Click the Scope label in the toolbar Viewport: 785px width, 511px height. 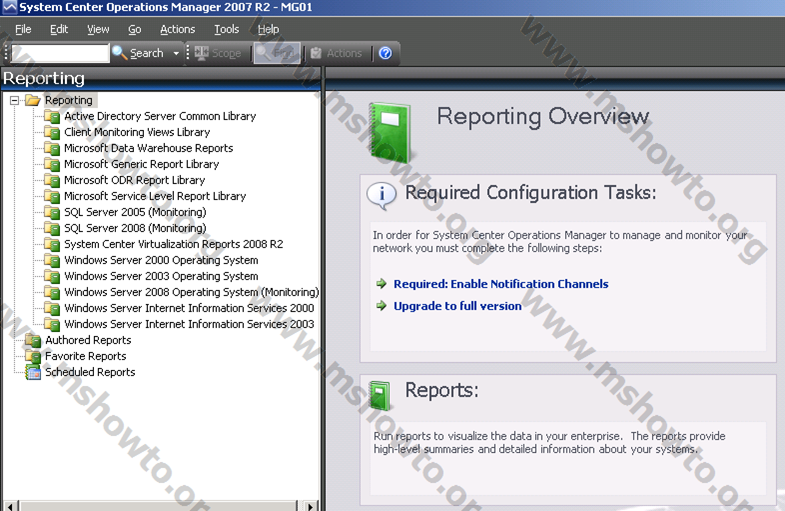226,53
